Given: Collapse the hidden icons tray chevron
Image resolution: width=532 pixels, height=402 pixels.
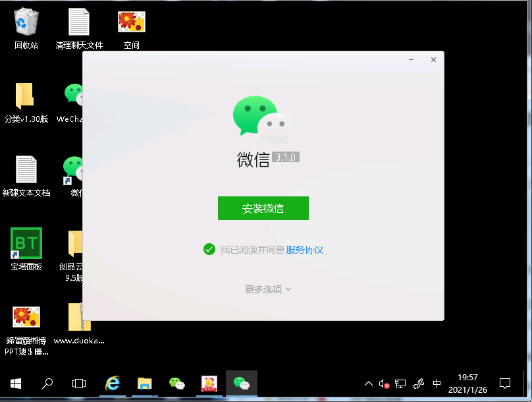Looking at the screenshot, I should coord(369,383).
